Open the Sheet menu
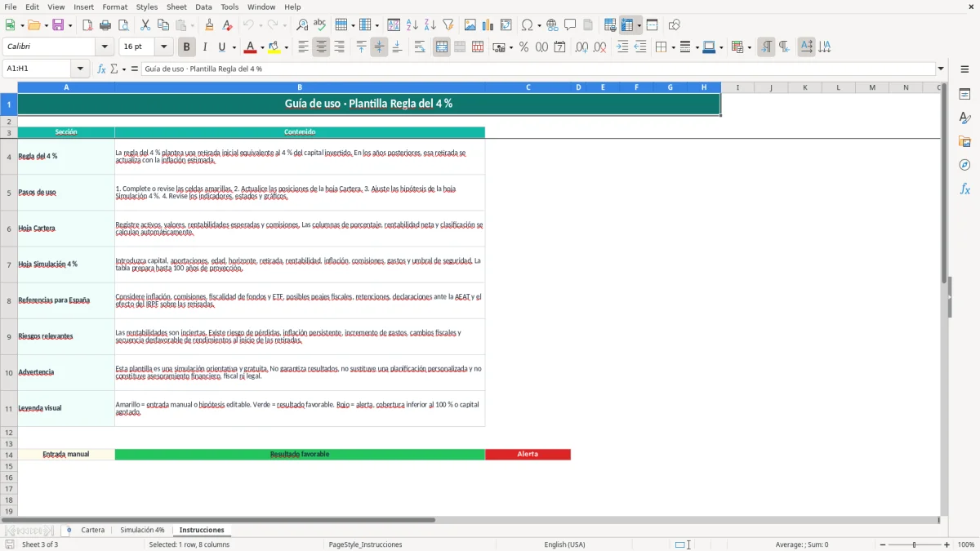Image resolution: width=980 pixels, height=551 pixels. tap(176, 7)
